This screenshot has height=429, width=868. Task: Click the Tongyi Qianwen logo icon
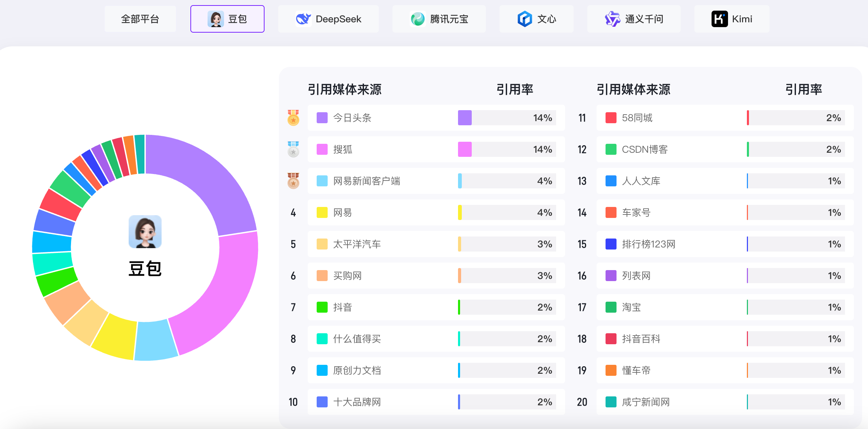[612, 19]
